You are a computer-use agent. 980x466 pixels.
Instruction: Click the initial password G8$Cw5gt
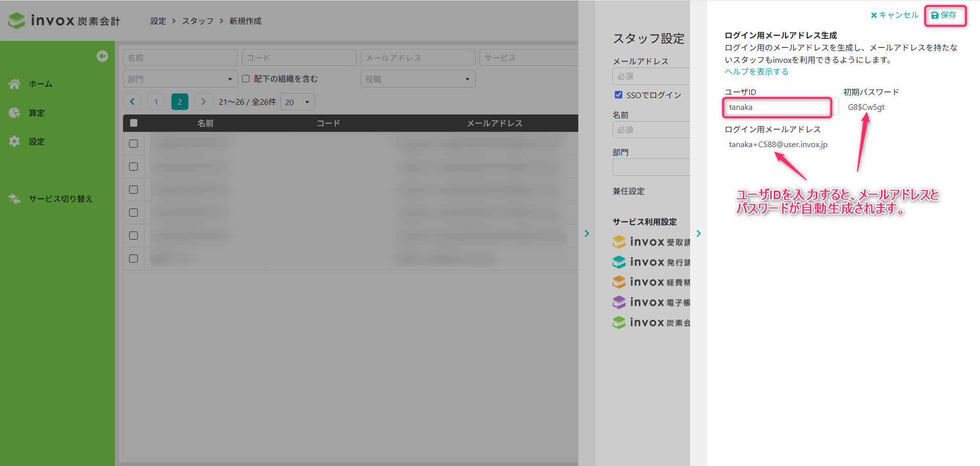tap(866, 107)
